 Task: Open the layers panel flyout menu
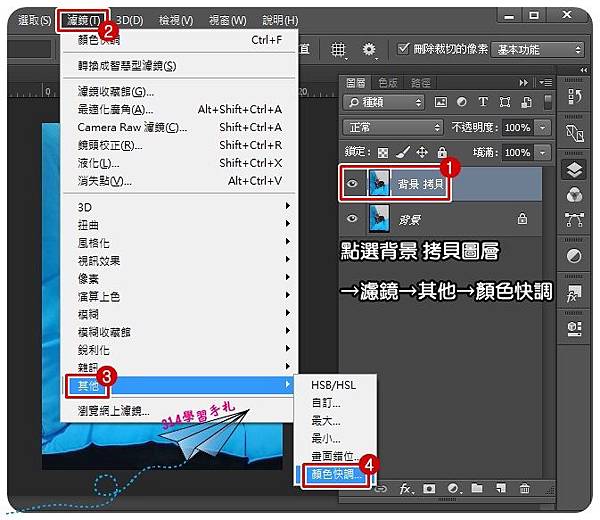(x=545, y=82)
